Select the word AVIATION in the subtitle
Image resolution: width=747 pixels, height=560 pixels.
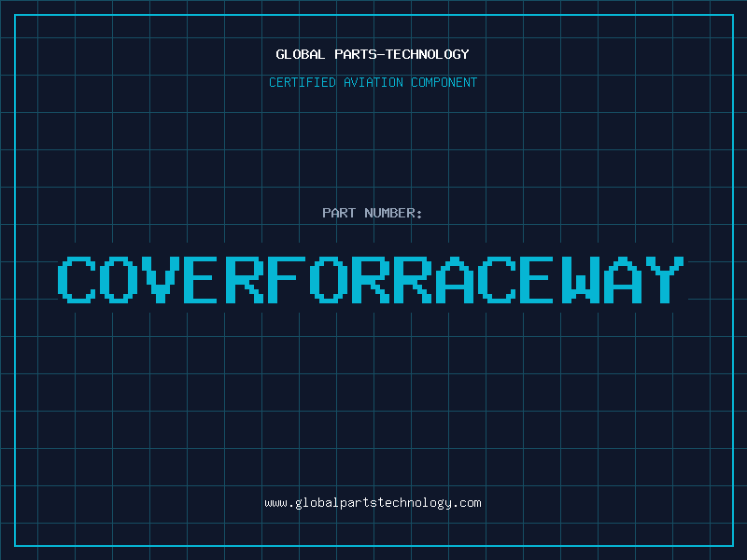(x=373, y=82)
